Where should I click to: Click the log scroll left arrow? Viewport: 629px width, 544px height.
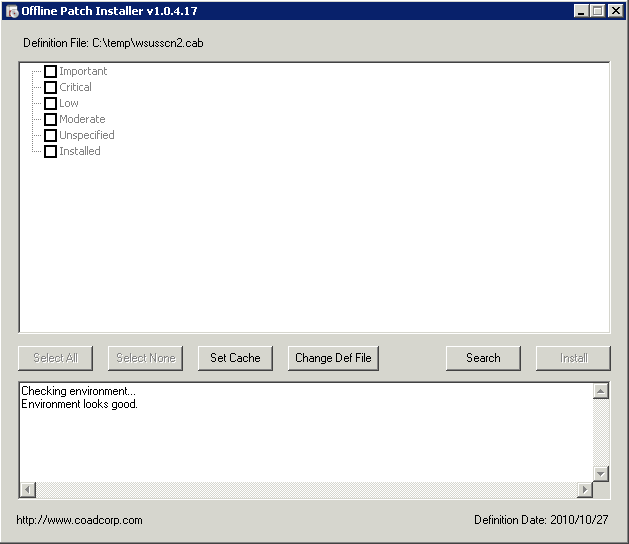28,490
